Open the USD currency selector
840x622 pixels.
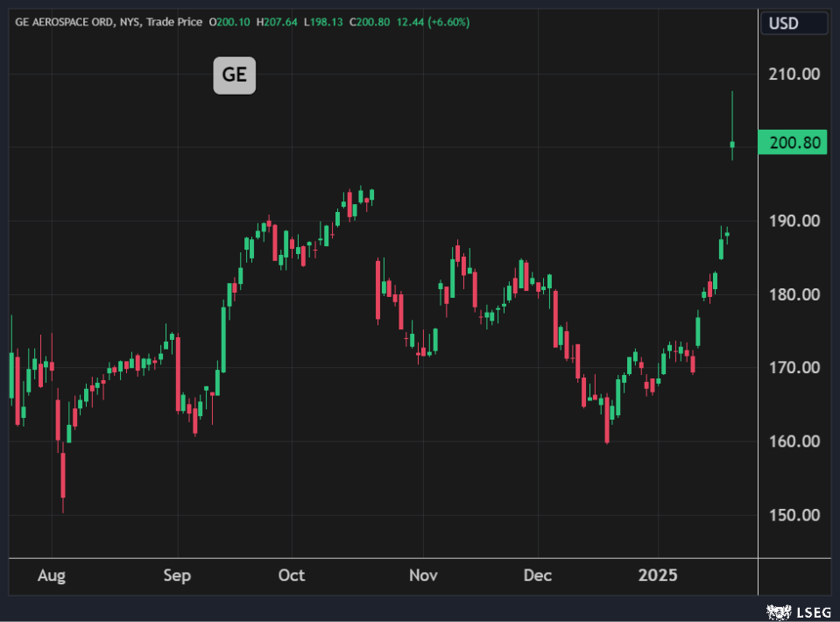[783, 23]
